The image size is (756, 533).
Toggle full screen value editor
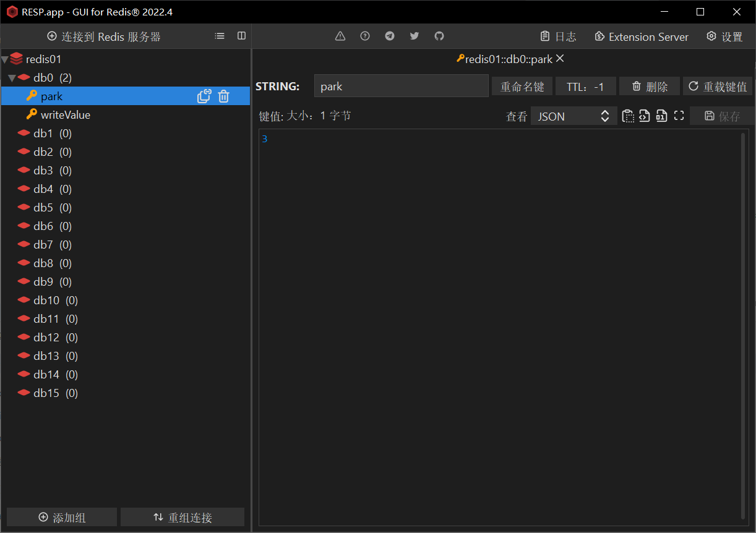679,116
